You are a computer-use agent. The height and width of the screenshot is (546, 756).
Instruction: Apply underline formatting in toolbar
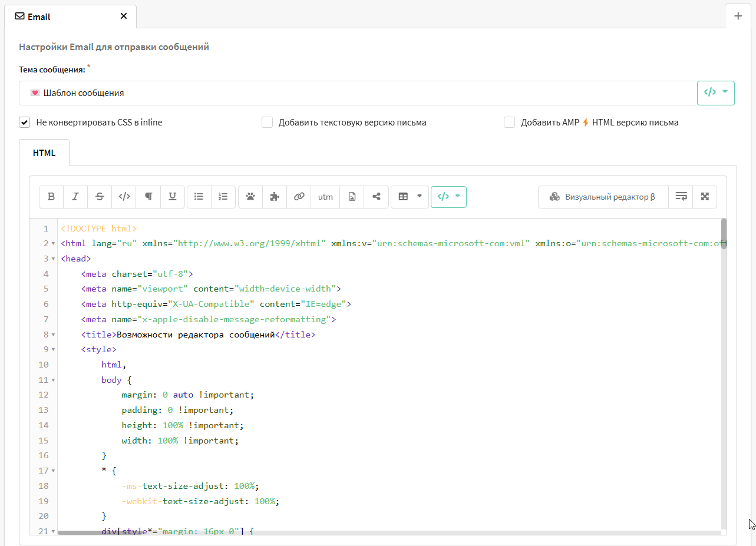point(173,197)
